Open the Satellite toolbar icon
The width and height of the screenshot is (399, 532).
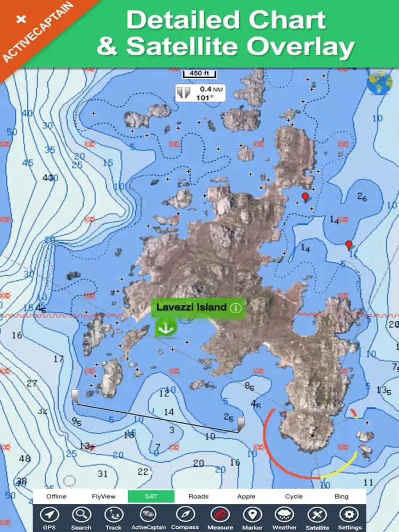(x=317, y=515)
